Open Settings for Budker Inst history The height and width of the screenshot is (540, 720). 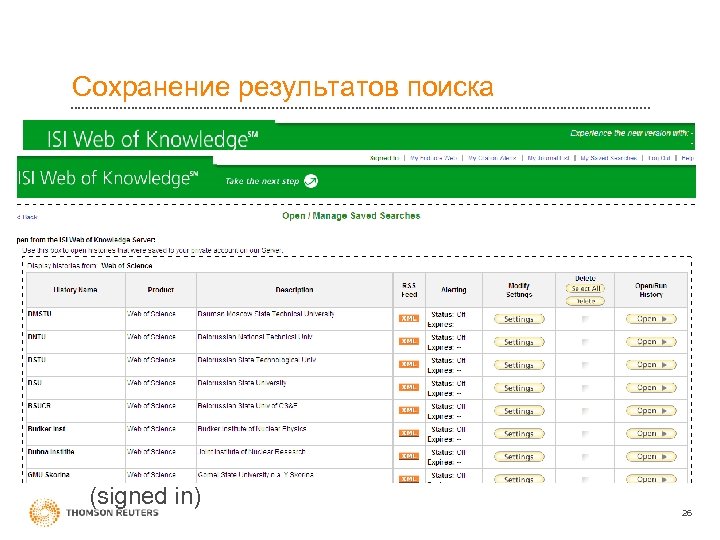(519, 434)
